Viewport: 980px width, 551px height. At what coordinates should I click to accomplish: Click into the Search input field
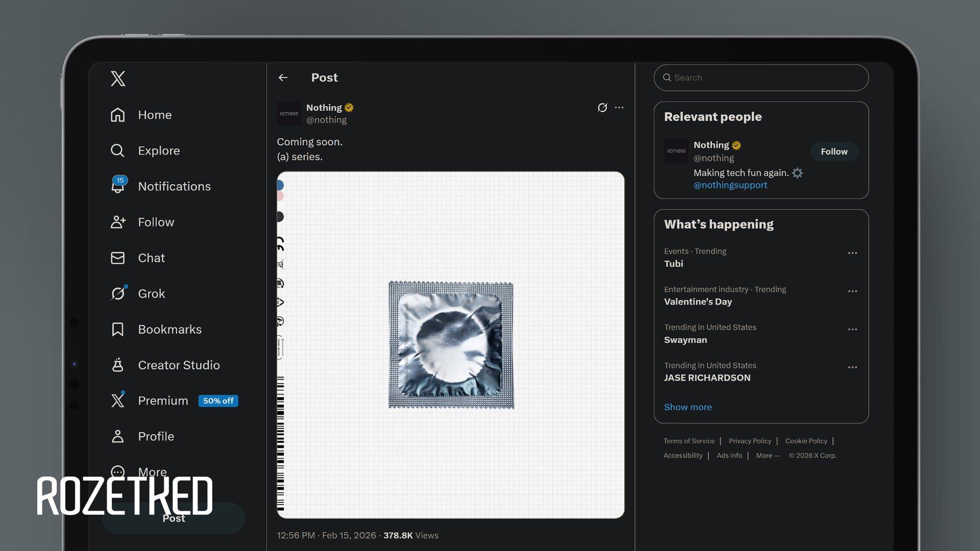pos(761,78)
